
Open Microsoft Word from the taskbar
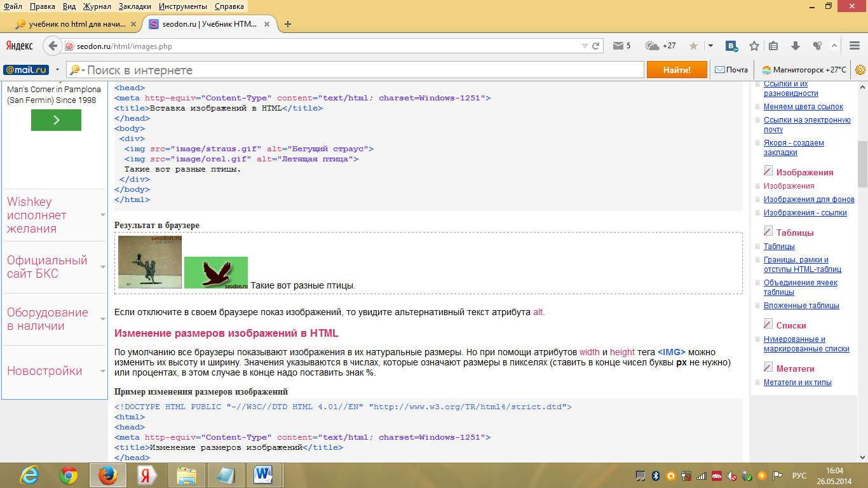[x=263, y=475]
